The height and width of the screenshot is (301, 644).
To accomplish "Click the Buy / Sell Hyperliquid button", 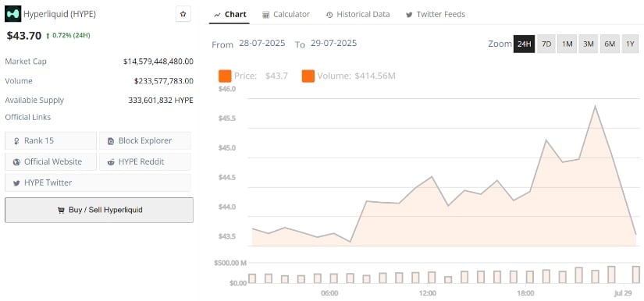I will (99, 210).
